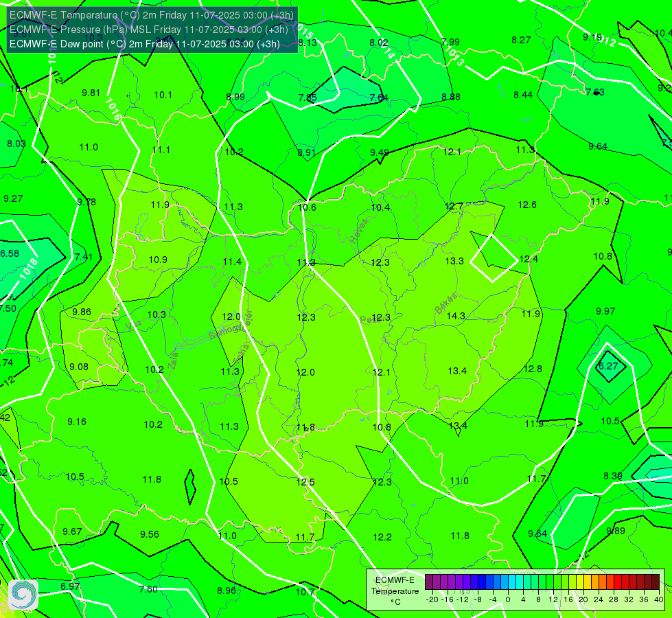This screenshot has height=618, width=672.
Task: Click the 6.27 value inside the diamond contour
Action: point(607,366)
